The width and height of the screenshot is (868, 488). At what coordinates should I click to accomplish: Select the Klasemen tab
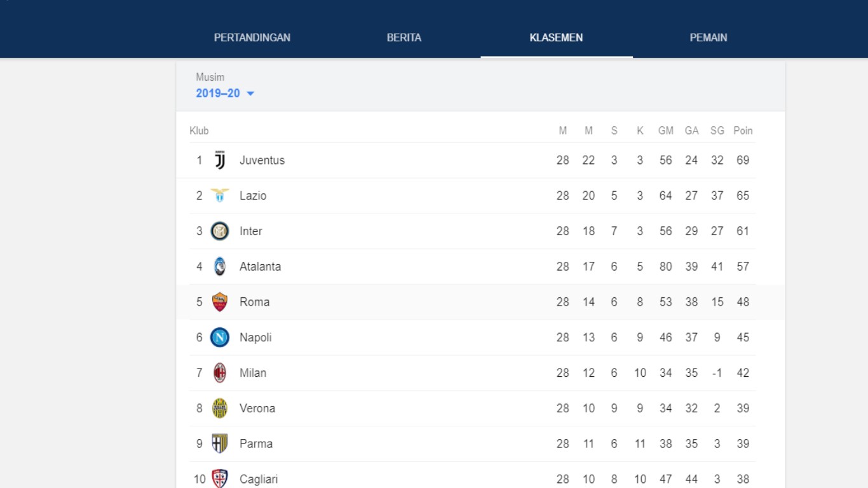point(556,37)
